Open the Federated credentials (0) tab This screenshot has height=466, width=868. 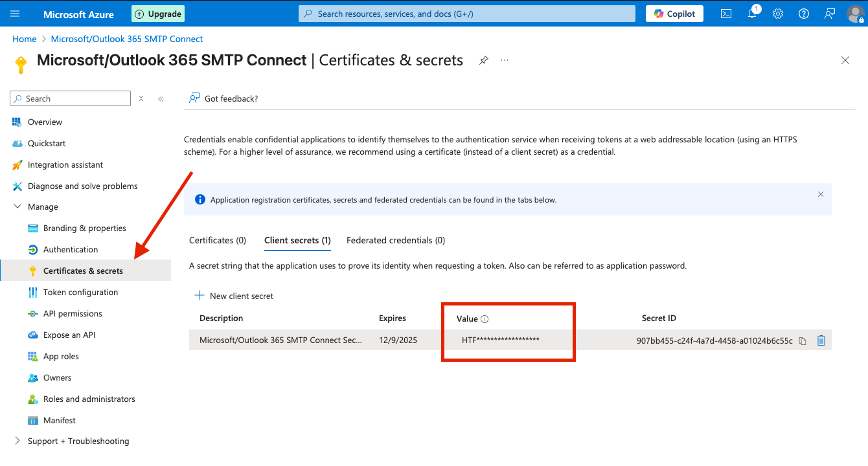396,240
